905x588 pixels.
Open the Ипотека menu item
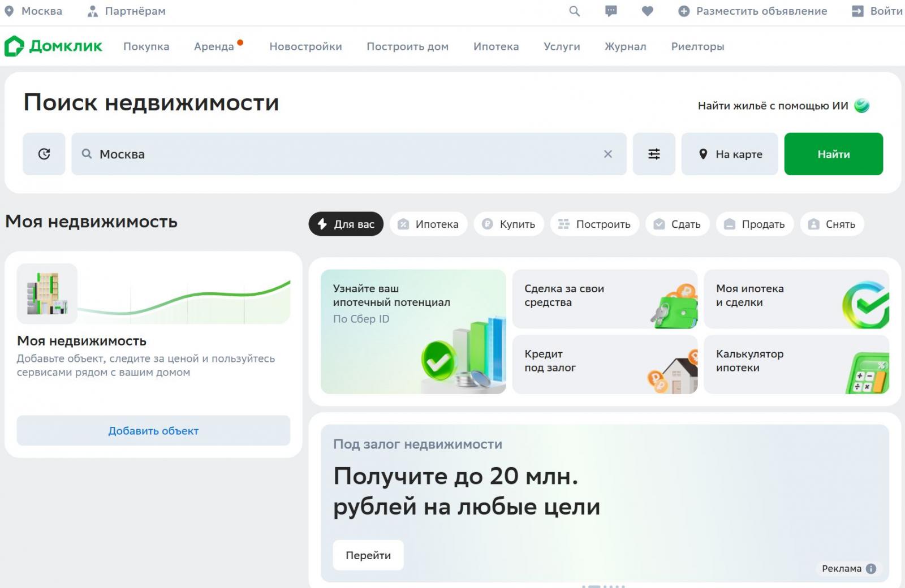[496, 46]
